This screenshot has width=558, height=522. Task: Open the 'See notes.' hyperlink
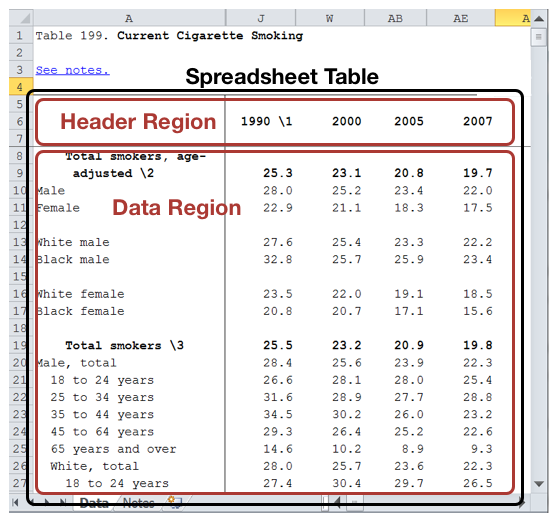[73, 70]
